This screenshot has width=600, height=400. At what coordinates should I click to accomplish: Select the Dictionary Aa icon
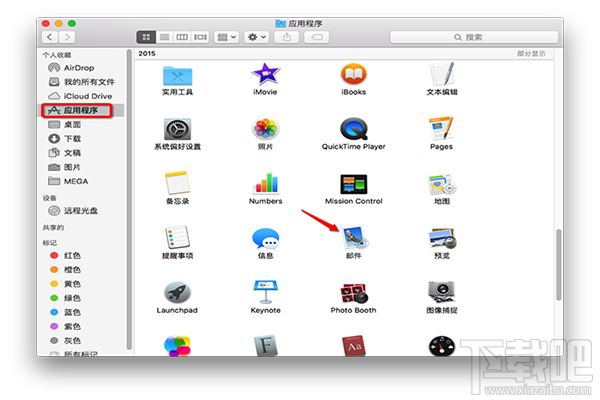[354, 346]
